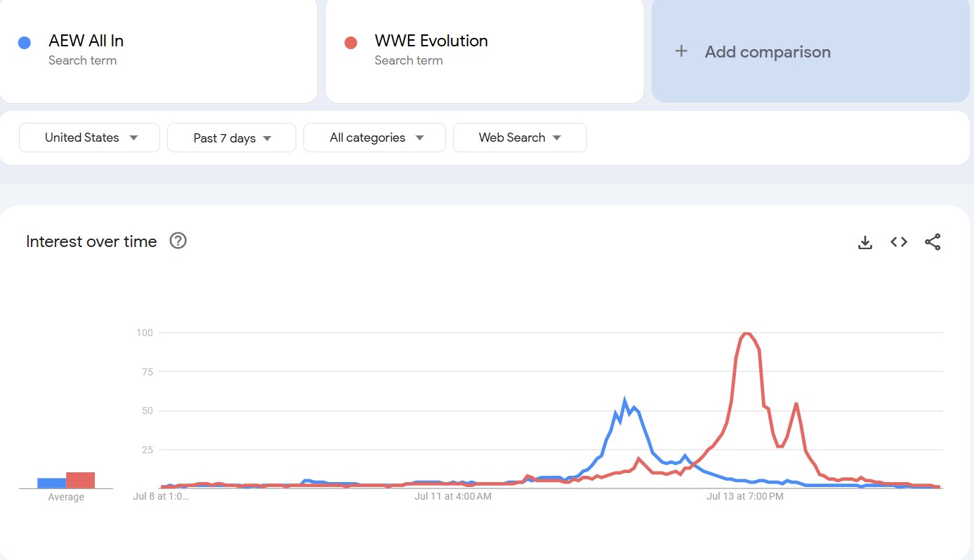Click the Jul 13 at 7:00 PM axis label

(744, 497)
